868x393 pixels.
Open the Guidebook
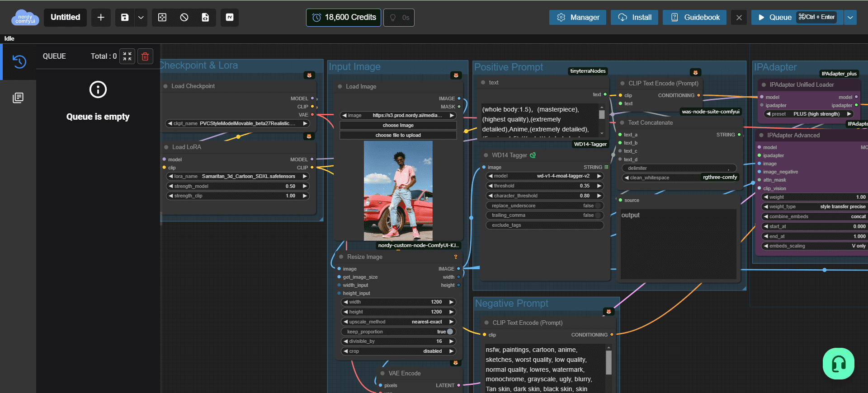tap(694, 17)
